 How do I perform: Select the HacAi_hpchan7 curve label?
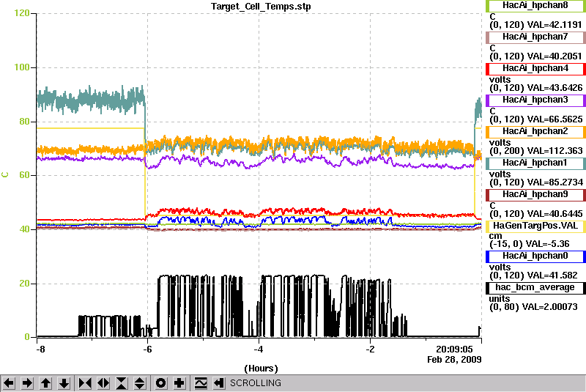click(535, 37)
